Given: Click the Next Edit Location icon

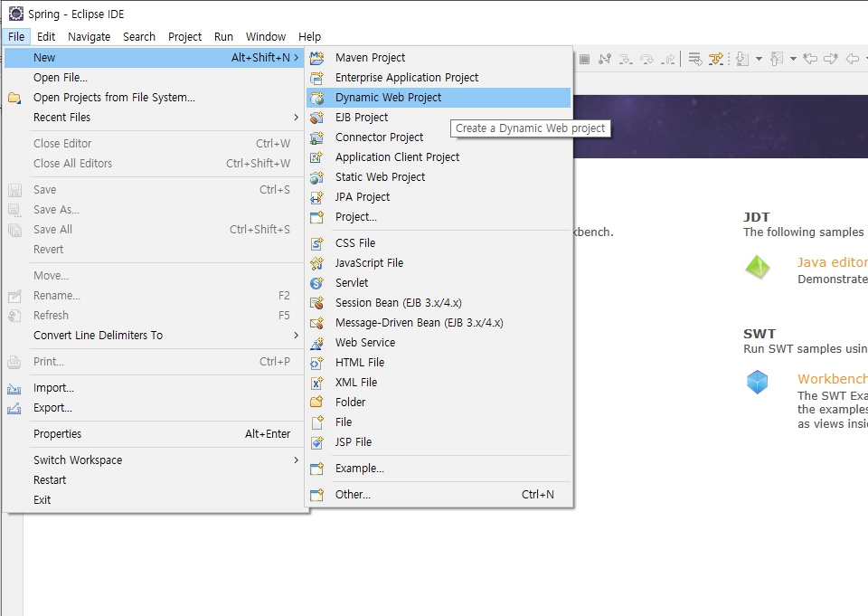Looking at the screenshot, I should 831,59.
